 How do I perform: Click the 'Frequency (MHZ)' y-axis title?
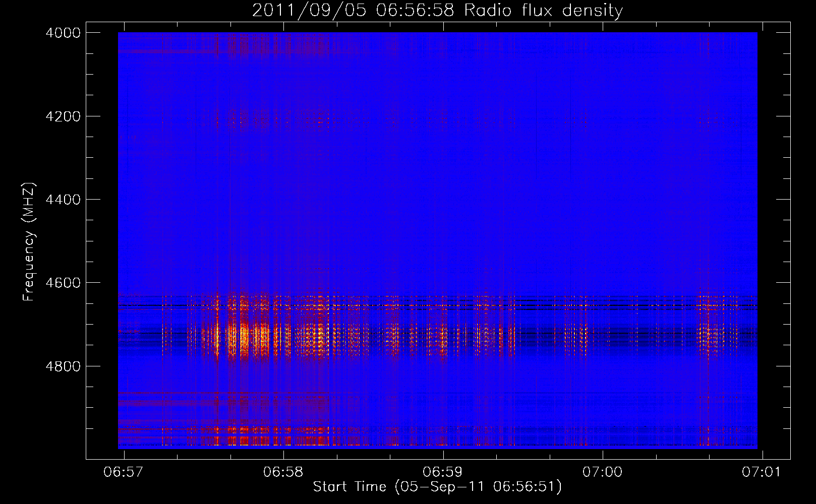click(29, 242)
